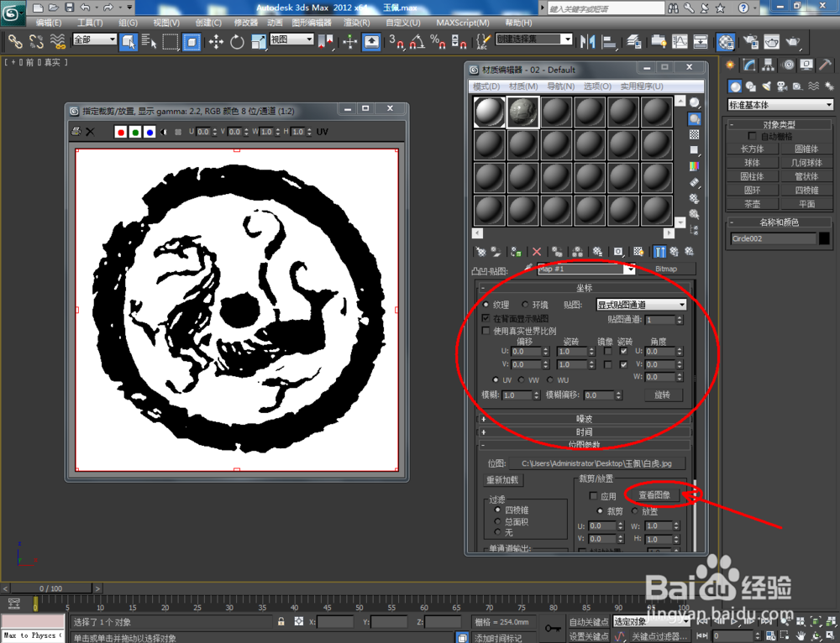Open the 创建选择集 dropdown

[533, 39]
